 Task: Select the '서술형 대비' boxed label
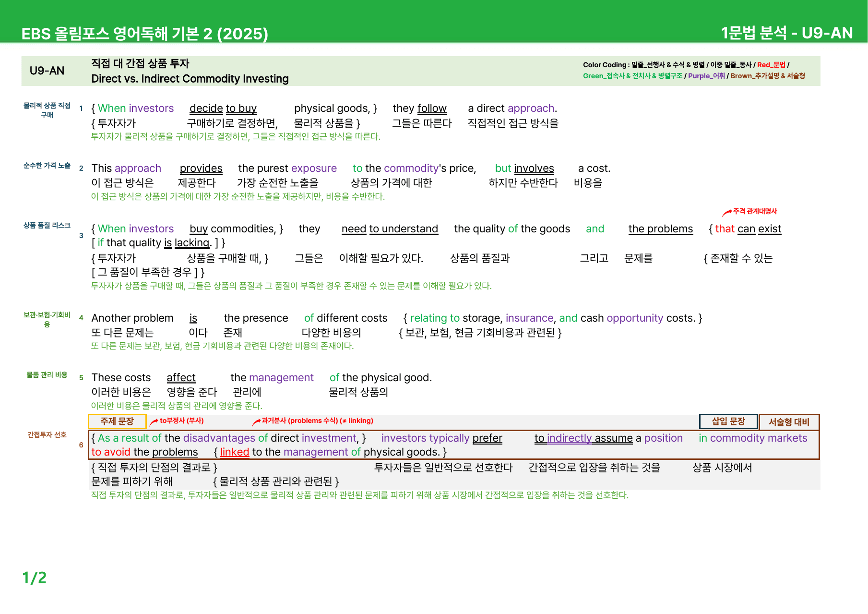tap(789, 422)
